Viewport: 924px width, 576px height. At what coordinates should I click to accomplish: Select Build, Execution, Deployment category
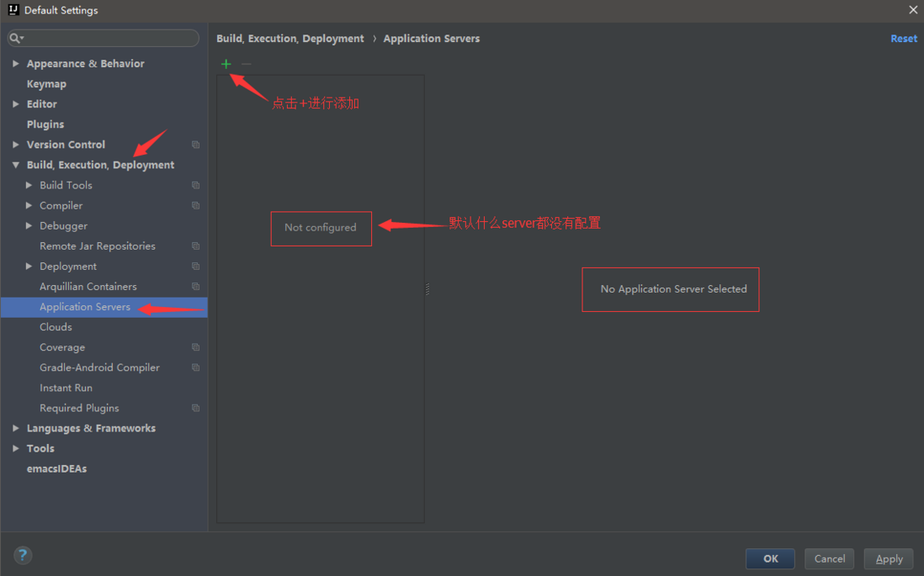(100, 165)
